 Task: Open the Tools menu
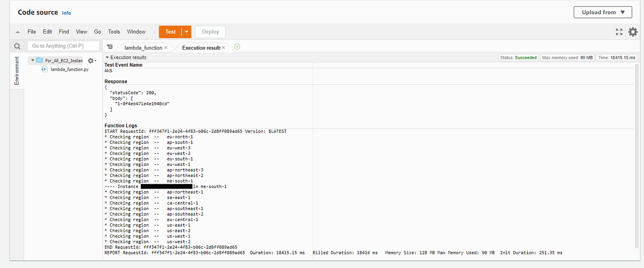click(114, 32)
